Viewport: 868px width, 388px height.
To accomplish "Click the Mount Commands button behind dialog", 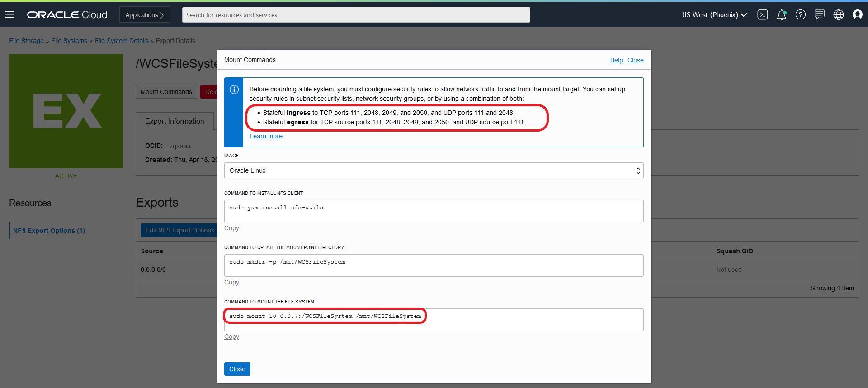I will pos(166,92).
